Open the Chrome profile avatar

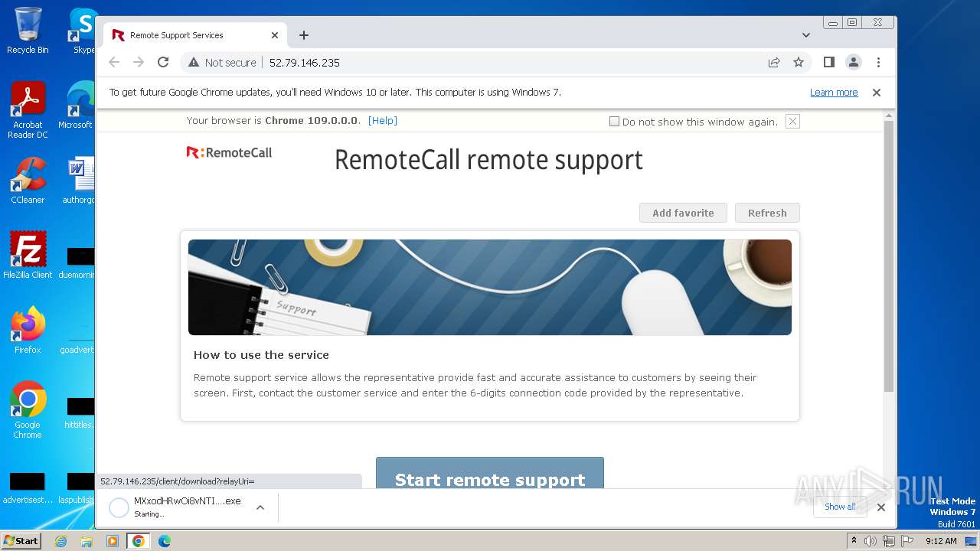(853, 63)
